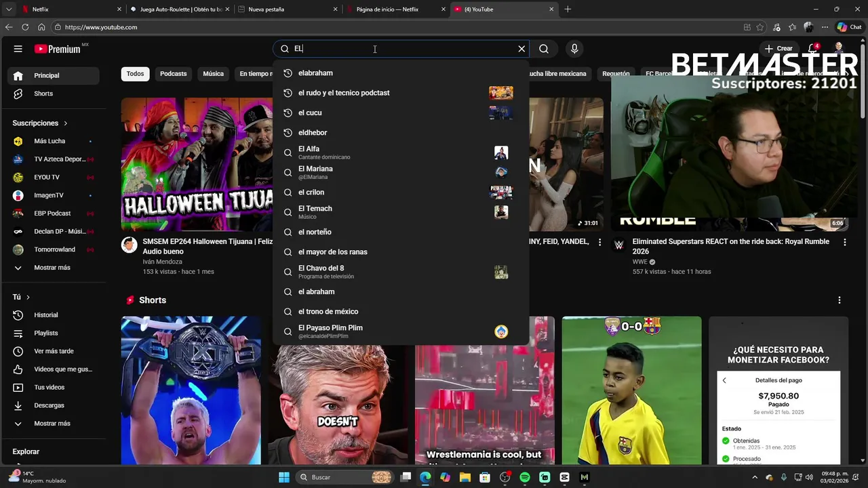This screenshot has height=488, width=868.
Task: Choose suggestion El Chavo del 8
Action: point(400,272)
